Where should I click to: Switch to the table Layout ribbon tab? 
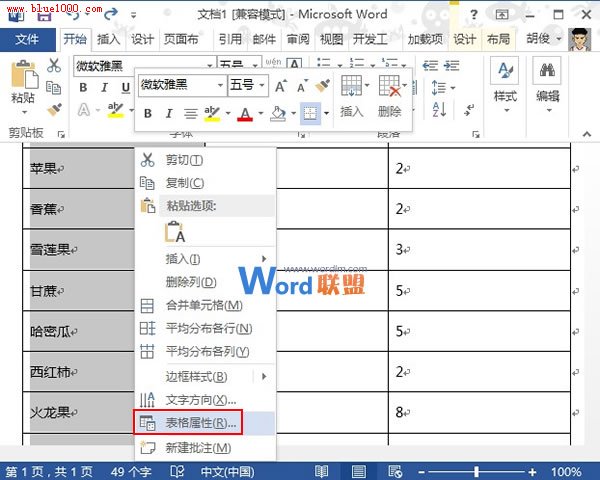(498, 39)
